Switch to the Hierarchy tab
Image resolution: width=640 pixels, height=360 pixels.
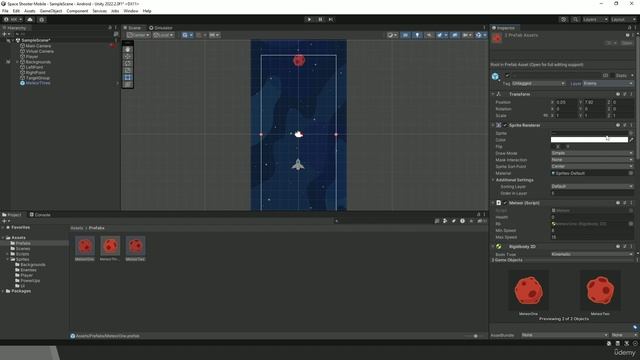(15, 28)
